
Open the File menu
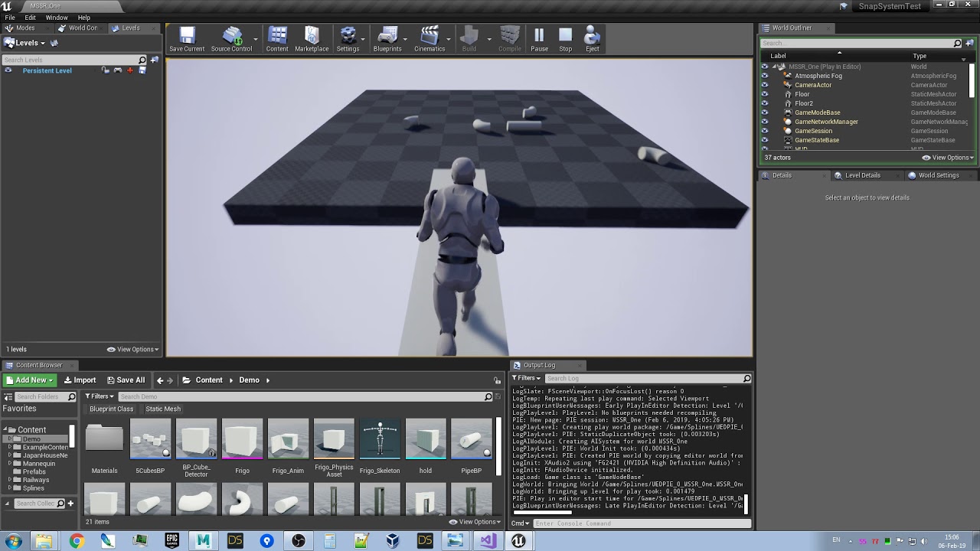(x=10, y=18)
